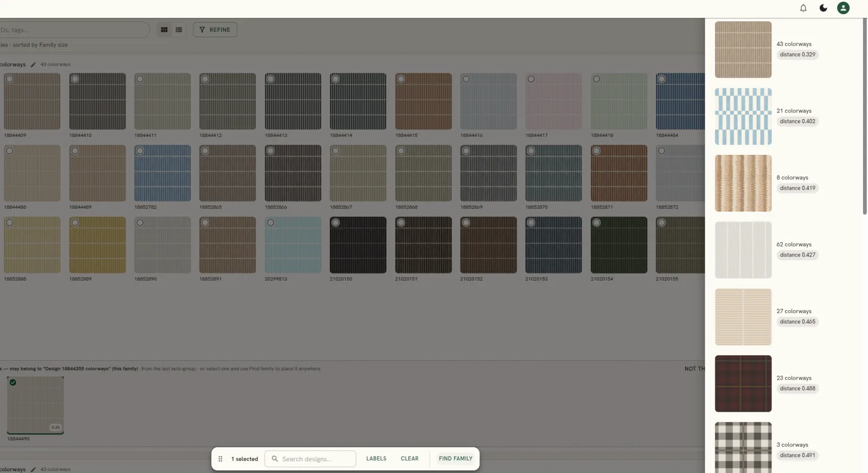868x473 pixels.
Task: Edit the family name using the pencil beside the bottom "43 colorways" label
Action: click(33, 469)
